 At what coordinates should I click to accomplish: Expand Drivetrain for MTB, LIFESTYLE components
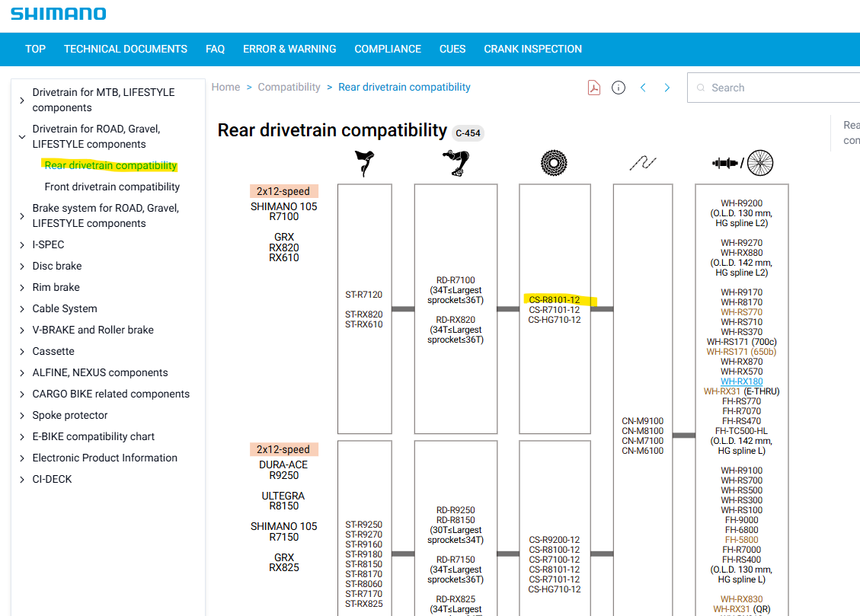point(22,101)
